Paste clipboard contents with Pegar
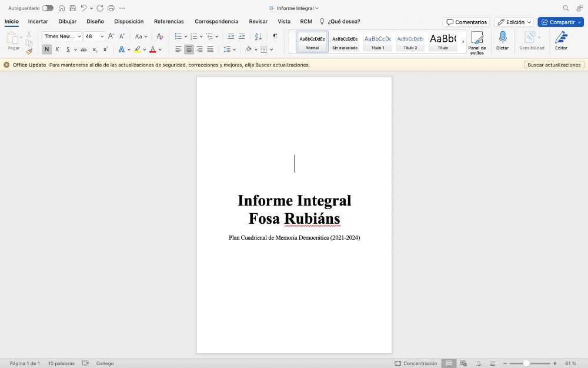 click(x=14, y=41)
